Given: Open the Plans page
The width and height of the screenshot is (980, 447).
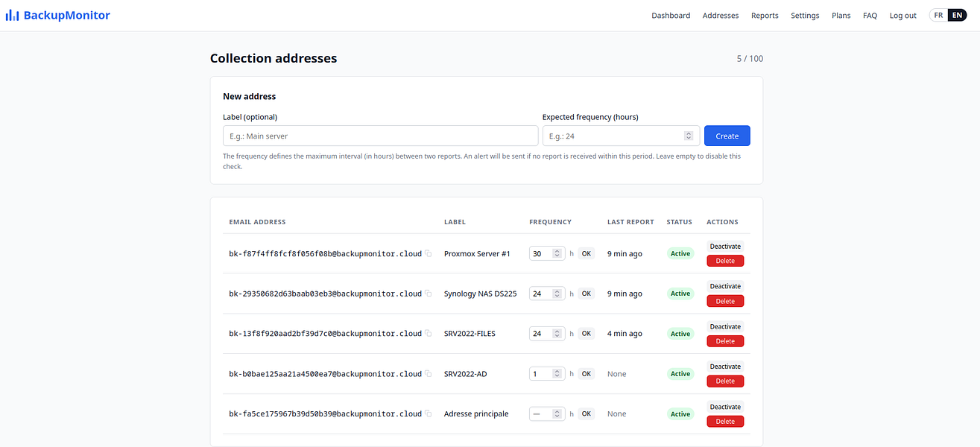Looking at the screenshot, I should coord(841,16).
